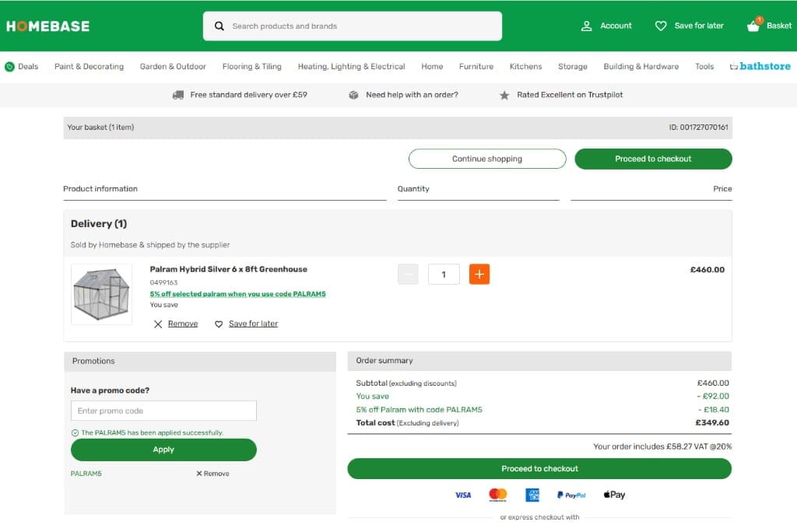
Task: Open the Account user icon
Action: (x=586, y=26)
